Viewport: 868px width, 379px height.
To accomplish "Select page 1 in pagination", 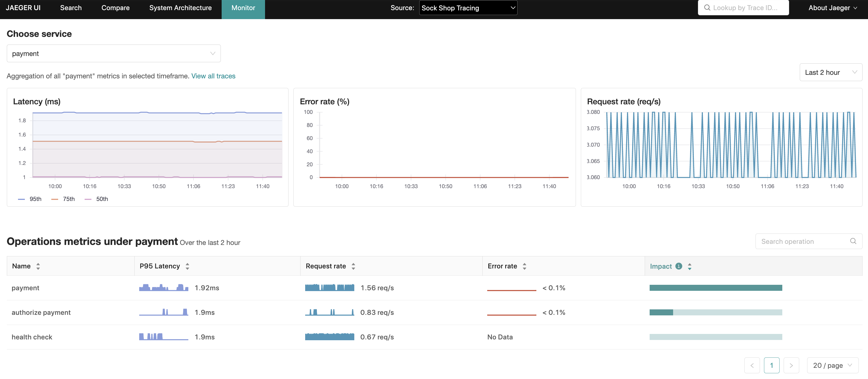I will pyautogui.click(x=772, y=365).
